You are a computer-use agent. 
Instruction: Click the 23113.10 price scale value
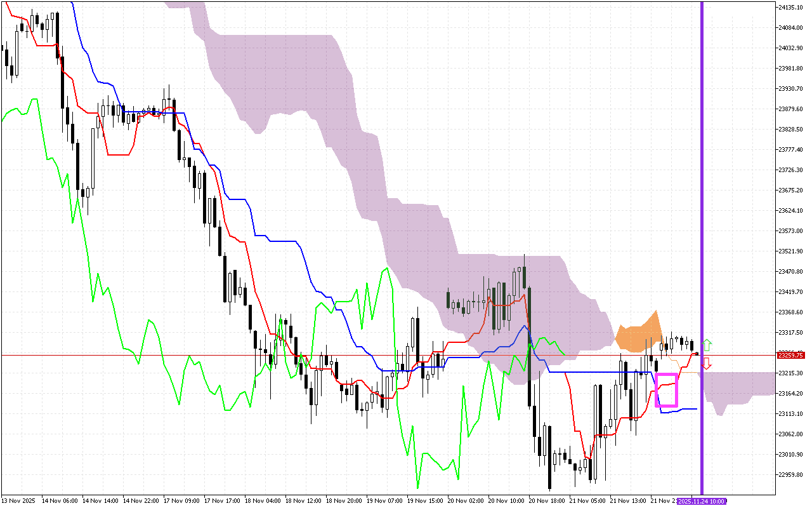coord(790,414)
